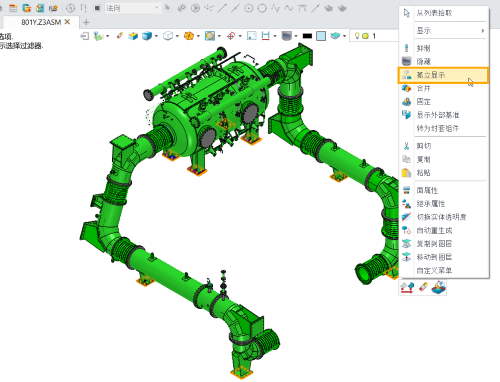Image resolution: width=500 pixels, height=382 pixels.
Task: Select 孤立显示 in the context menu
Action: pos(443,75)
